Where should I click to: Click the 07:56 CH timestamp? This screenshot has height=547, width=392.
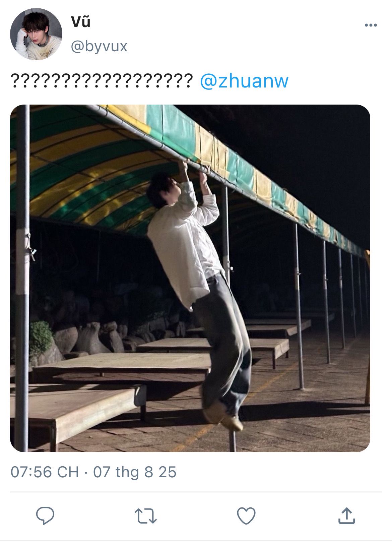[x=45, y=472]
